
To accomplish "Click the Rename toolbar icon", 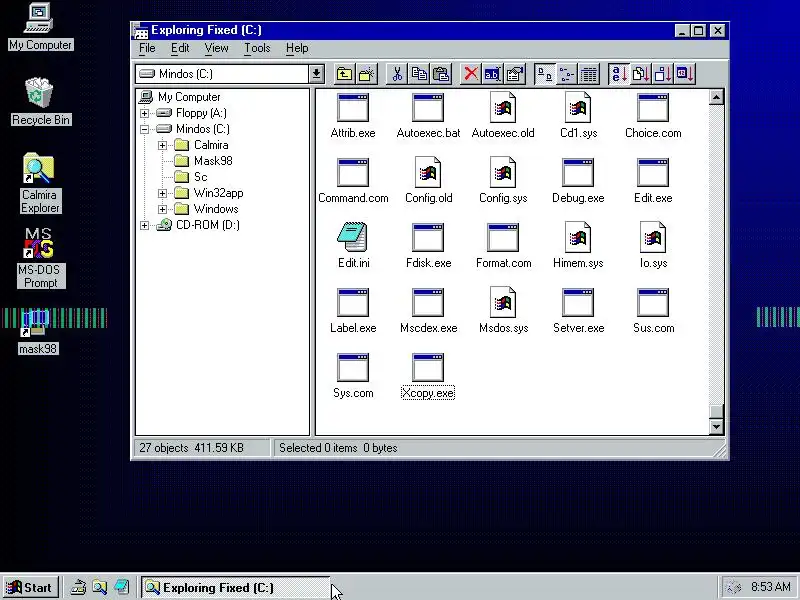I will [492, 74].
